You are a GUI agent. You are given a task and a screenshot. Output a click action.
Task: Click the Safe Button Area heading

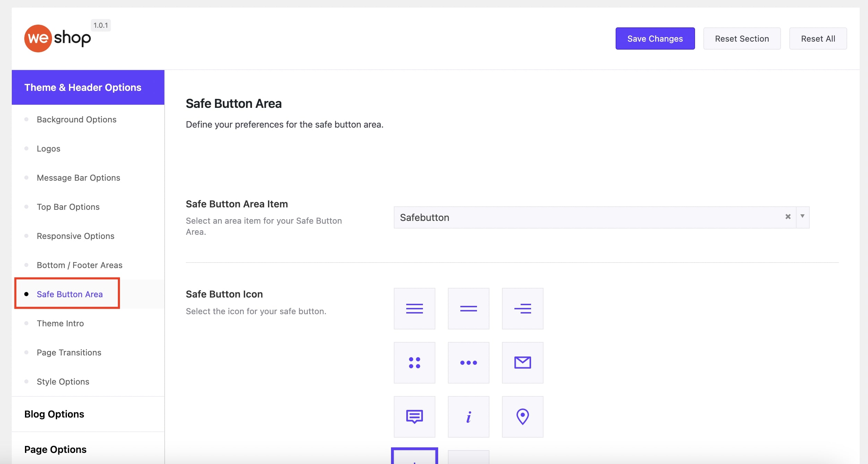[x=234, y=103]
